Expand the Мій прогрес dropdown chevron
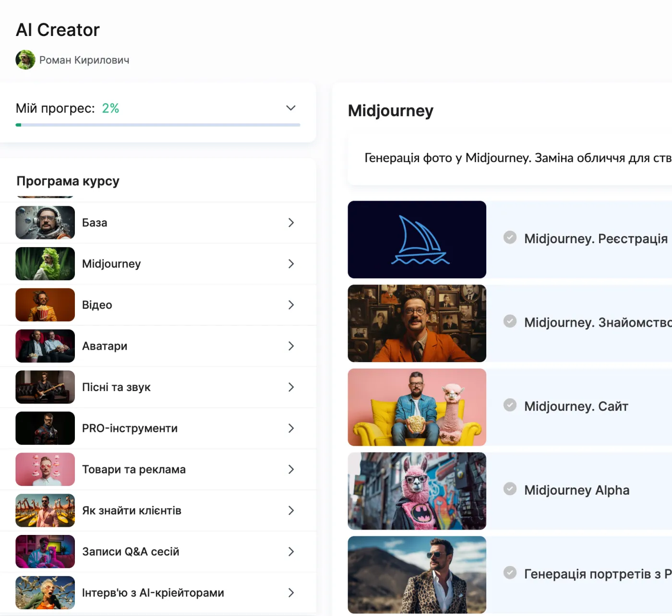 click(x=291, y=108)
